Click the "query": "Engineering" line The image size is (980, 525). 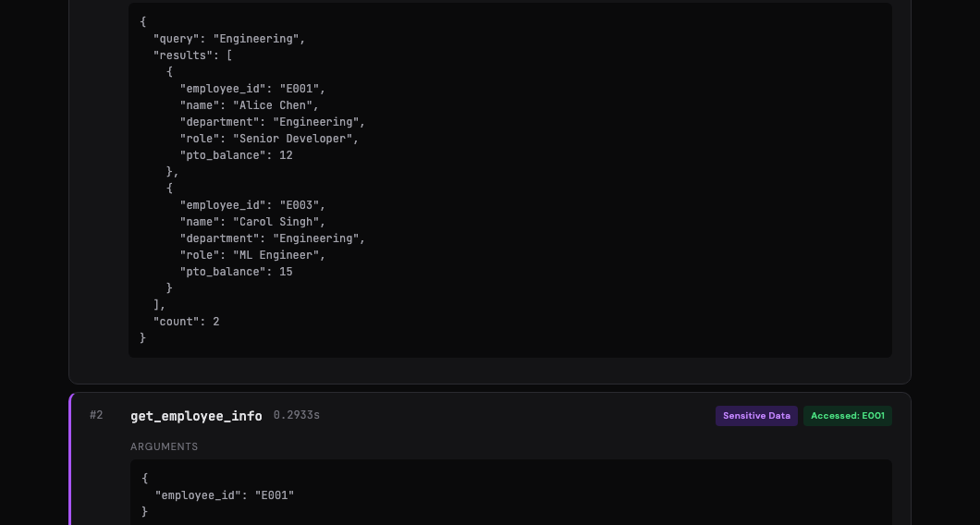[x=229, y=39]
